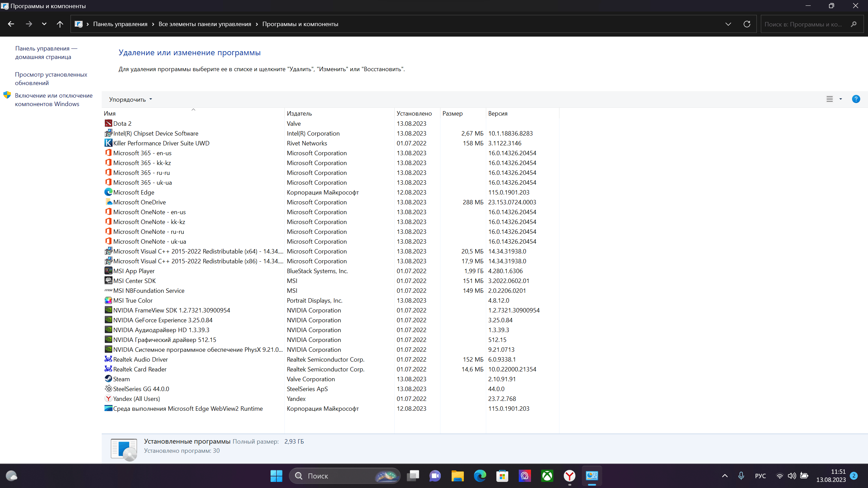Open Панель управления — домашняя страница link

[46, 53]
